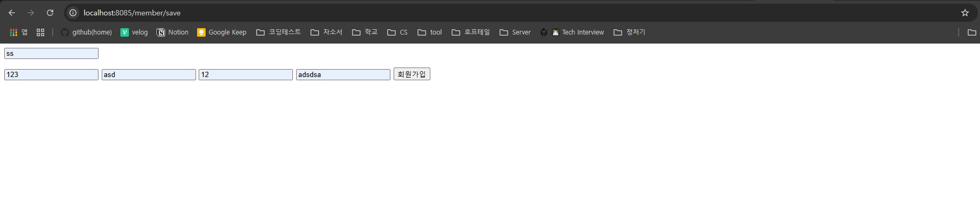The height and width of the screenshot is (203, 980).
Task: Expand the CS bookmark folder
Action: coord(397,32)
